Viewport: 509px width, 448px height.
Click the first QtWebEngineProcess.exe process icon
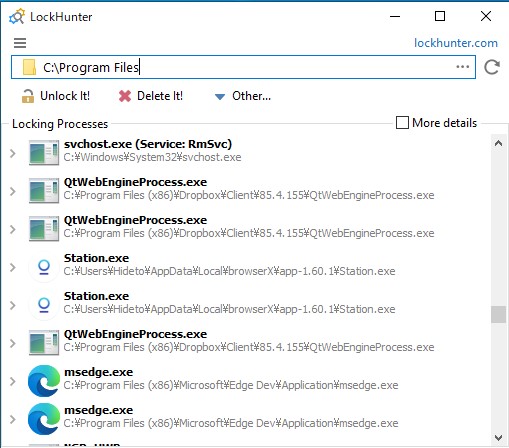[44, 191]
